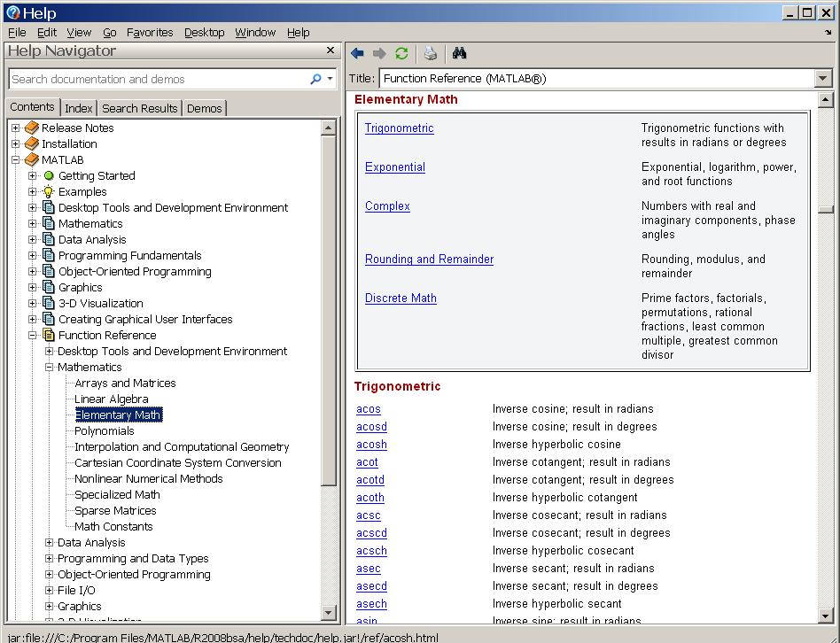Screen dimensions: 840x643
Task: Collapse the Function Reference node
Action: [32, 335]
